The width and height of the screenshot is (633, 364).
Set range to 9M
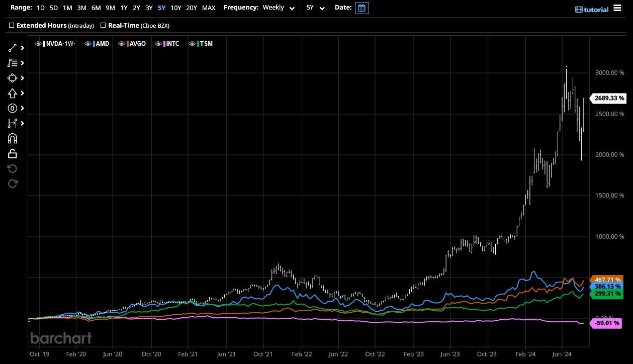coord(110,8)
